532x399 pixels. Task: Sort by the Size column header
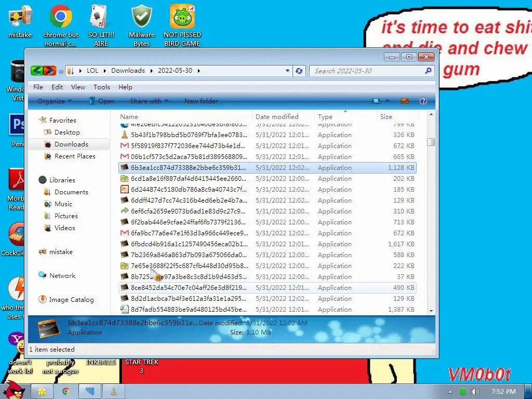(x=397, y=117)
